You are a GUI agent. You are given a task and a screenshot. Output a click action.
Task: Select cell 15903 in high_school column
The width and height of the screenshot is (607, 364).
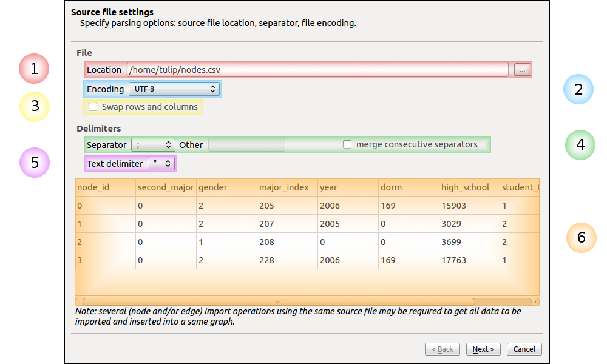454,206
